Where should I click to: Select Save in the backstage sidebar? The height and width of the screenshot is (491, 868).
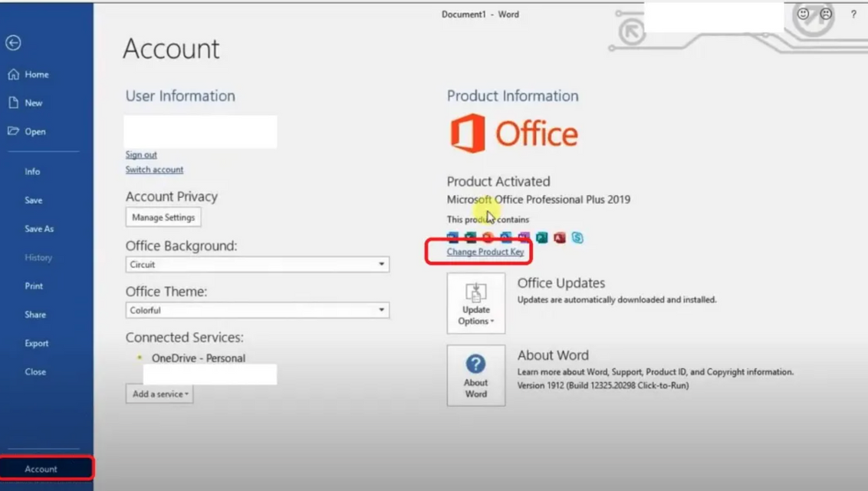tap(33, 199)
